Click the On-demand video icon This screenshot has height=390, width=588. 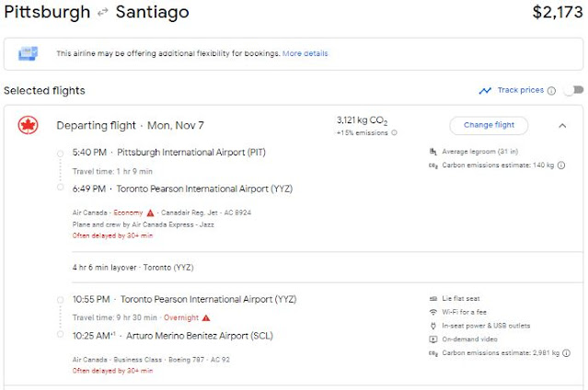pyautogui.click(x=433, y=338)
